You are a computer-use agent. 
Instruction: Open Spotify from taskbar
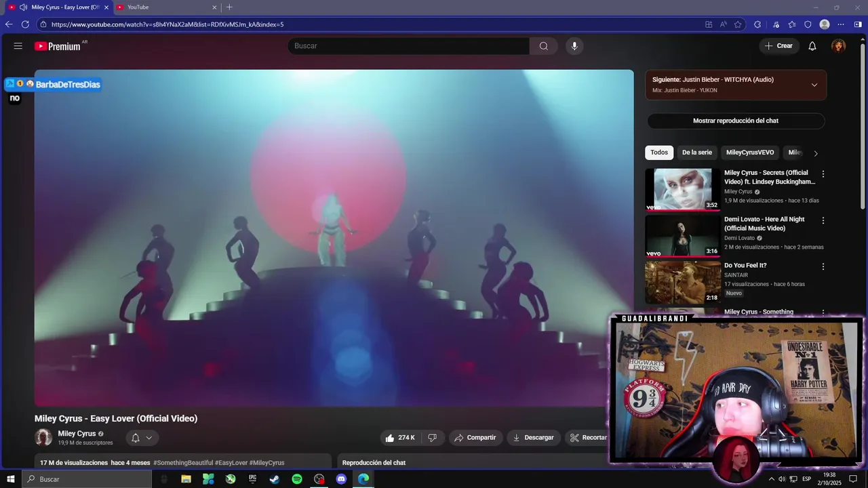coord(297,479)
